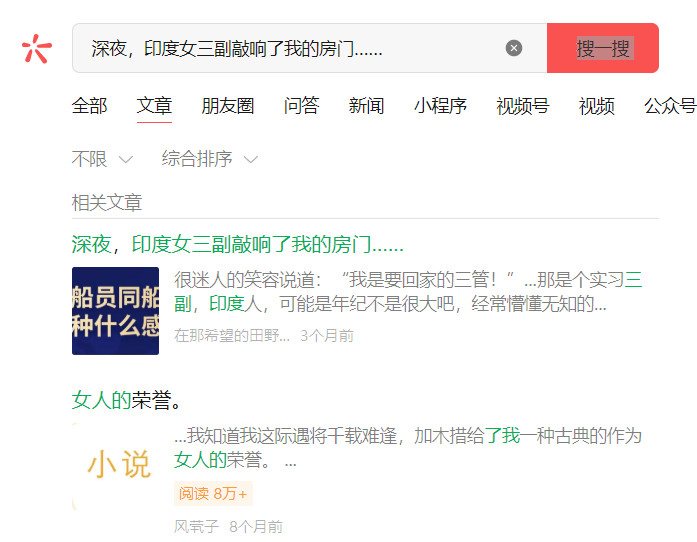697x542 pixels.
Task: Click the 小说 article thumbnail
Action: coord(116,466)
